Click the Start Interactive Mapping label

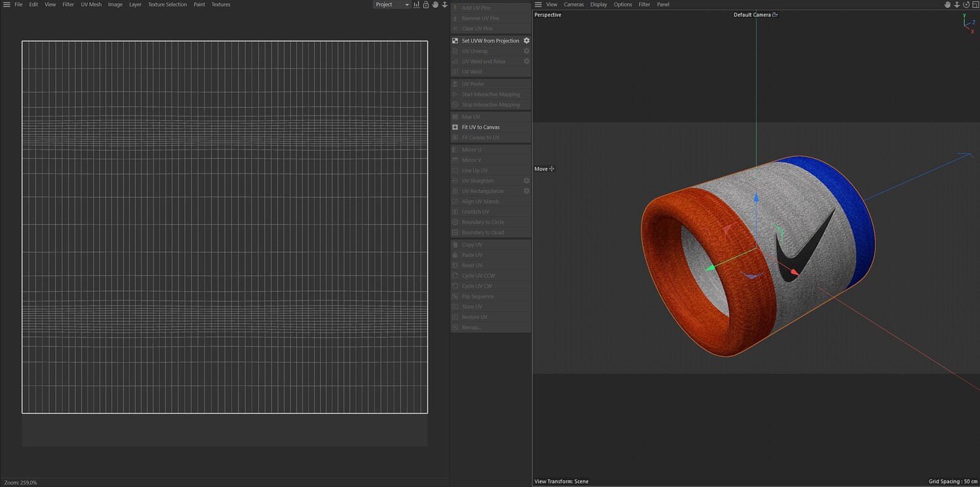491,95
